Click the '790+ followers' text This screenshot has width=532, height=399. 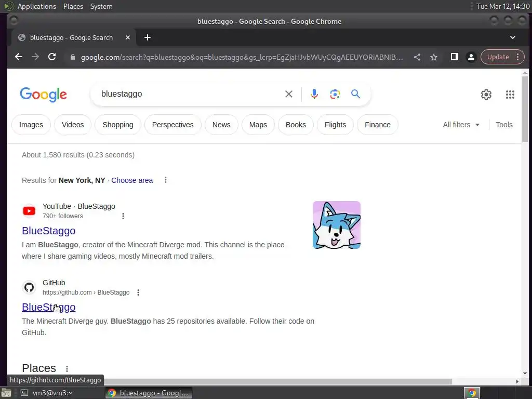pos(62,216)
